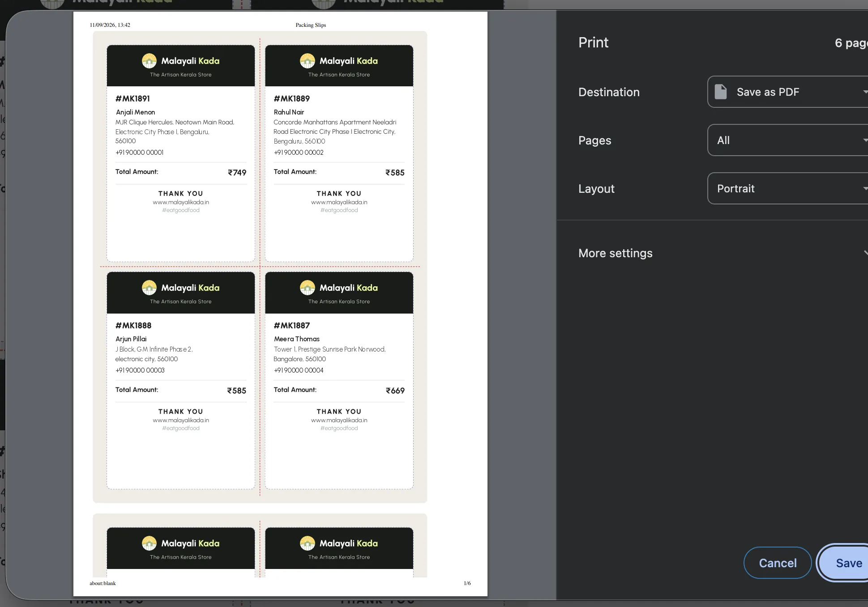Click the Cancel button

(778, 563)
